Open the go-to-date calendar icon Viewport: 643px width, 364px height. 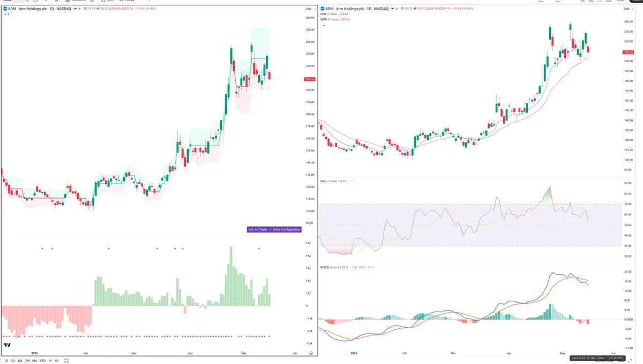click(66, 361)
